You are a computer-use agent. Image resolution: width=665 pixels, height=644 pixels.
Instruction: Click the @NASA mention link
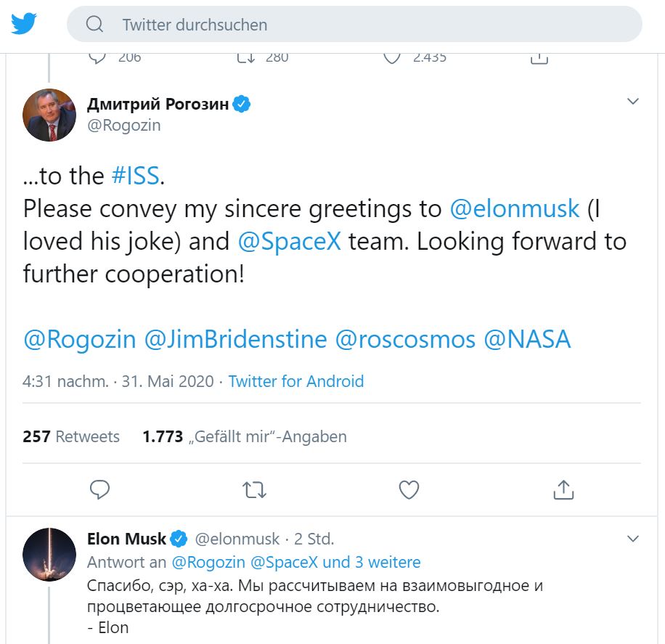[x=527, y=339]
